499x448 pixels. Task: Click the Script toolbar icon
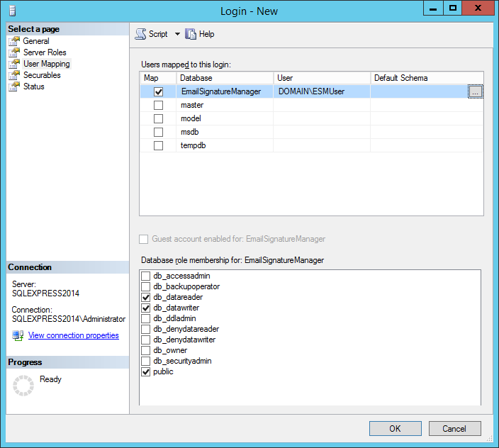140,34
